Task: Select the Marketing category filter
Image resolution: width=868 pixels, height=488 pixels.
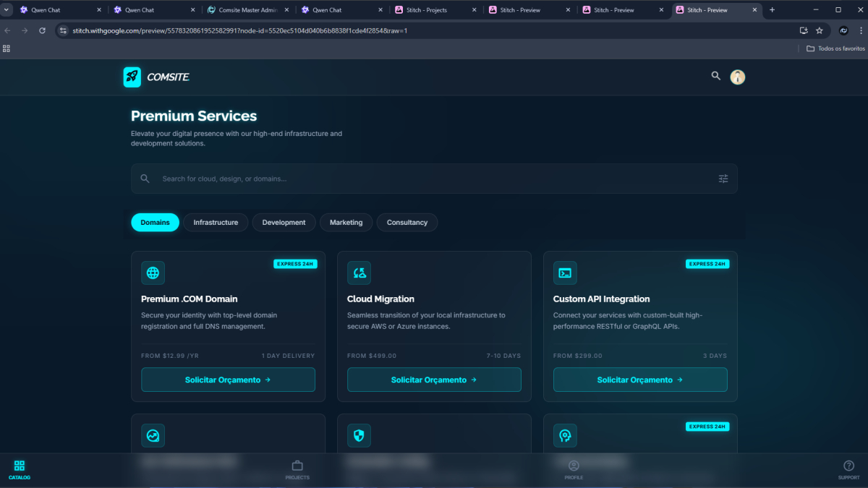Action: tap(346, 223)
